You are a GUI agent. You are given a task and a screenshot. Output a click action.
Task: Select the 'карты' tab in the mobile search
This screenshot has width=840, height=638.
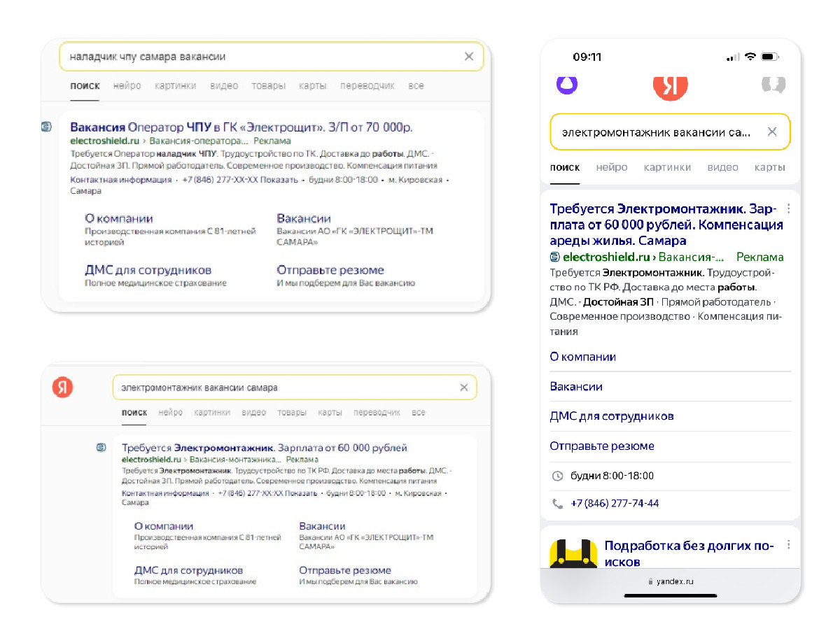coord(770,167)
